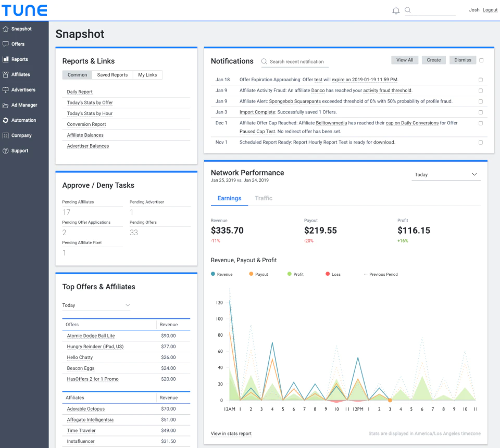Expand the Network Performance Today dropdown
The height and width of the screenshot is (448, 500).
(x=446, y=175)
